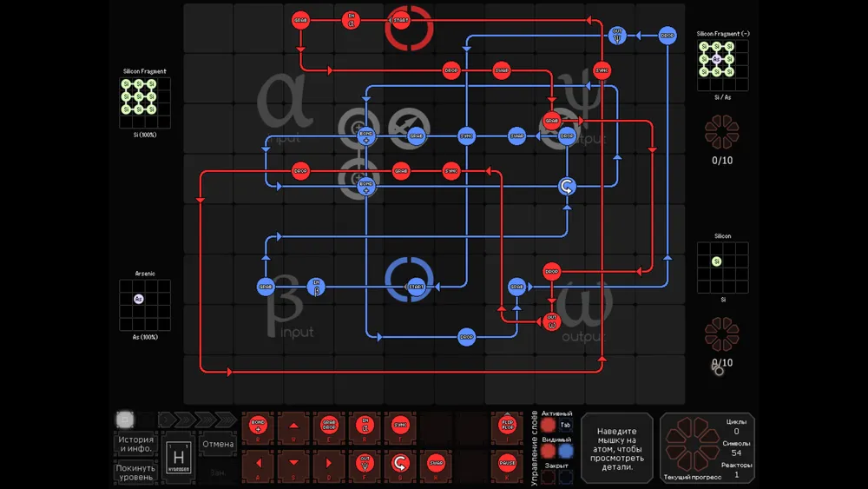Click red DROP node above OUT ω
Image resolution: width=868 pixels, height=489 pixels.
pos(551,271)
